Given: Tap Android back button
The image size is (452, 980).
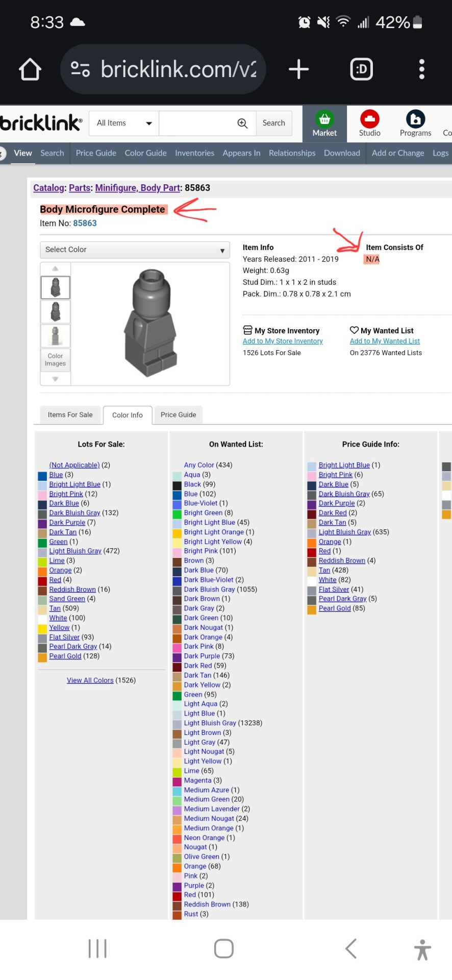Looking at the screenshot, I should click(350, 948).
